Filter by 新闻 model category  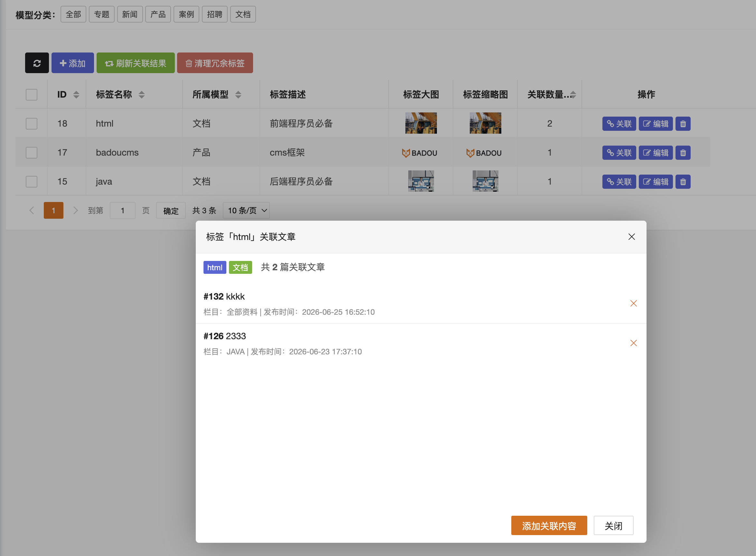(130, 14)
